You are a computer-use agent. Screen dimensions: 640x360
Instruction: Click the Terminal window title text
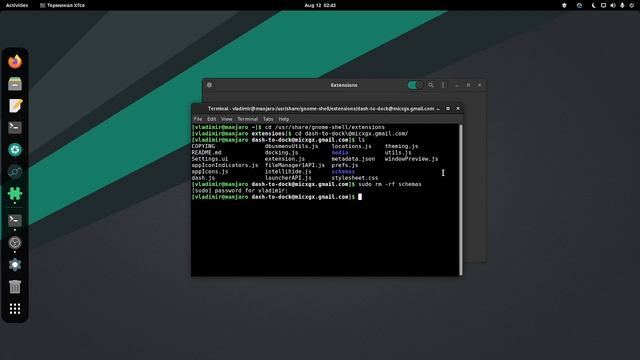click(321, 109)
